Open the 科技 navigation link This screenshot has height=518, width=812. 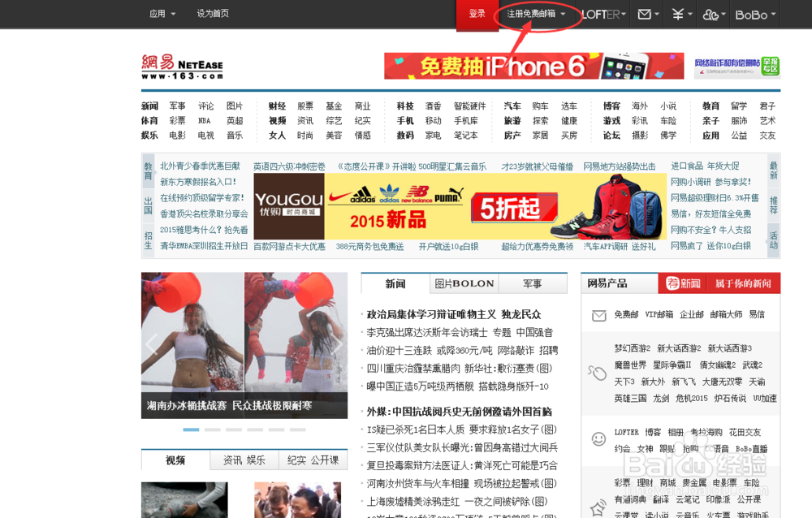[x=405, y=106]
